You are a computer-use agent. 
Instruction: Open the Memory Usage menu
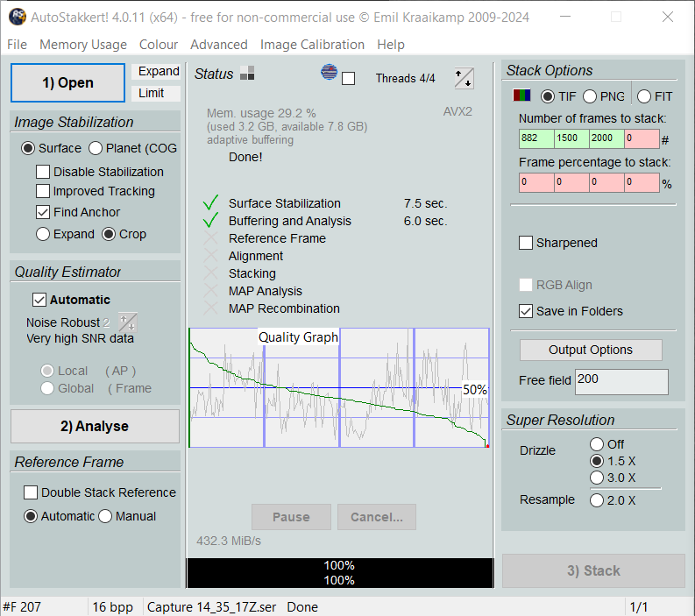83,45
